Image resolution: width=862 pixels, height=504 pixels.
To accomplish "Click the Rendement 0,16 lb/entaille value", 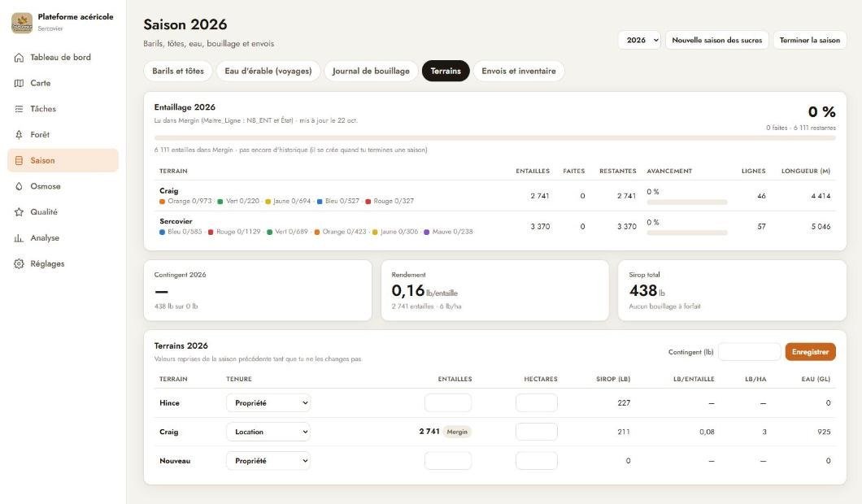I will [x=424, y=291].
